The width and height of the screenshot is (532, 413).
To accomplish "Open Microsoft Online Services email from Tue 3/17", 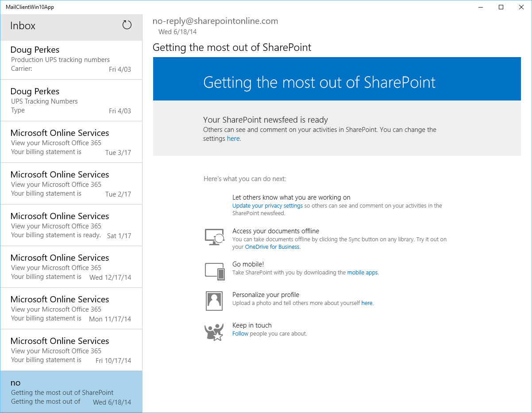I will point(71,143).
